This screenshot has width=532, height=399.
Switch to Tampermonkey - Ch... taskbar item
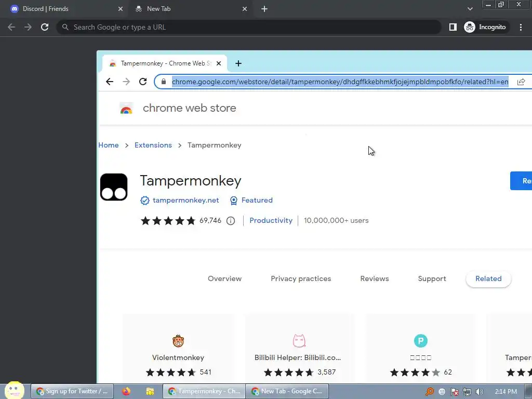click(204, 391)
